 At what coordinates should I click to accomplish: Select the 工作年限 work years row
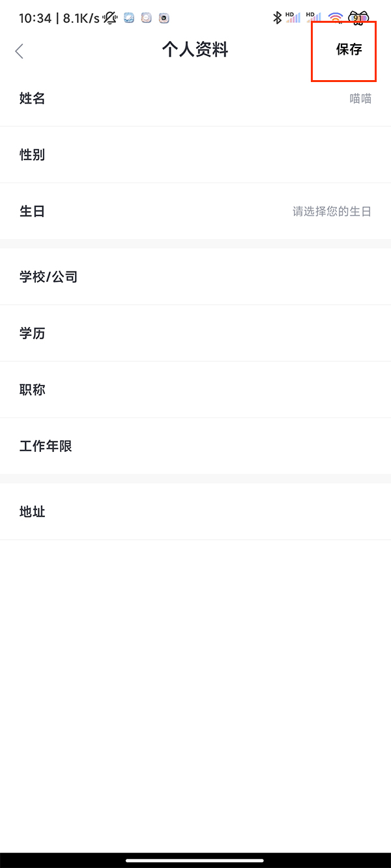(195, 447)
